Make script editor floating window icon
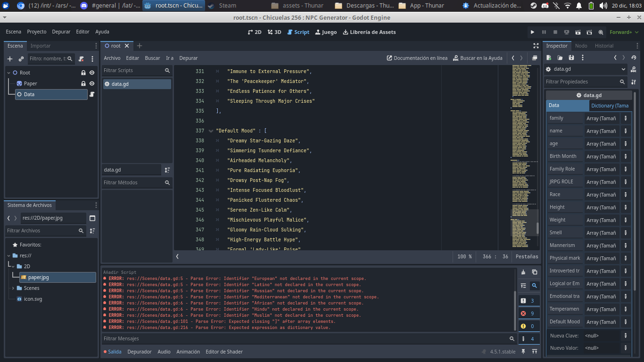This screenshot has height=362, width=644. point(535,58)
